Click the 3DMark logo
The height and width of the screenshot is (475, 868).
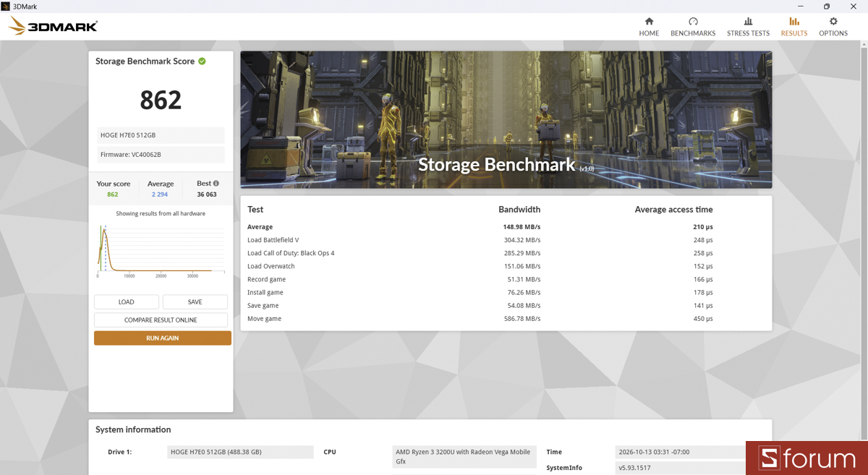click(53, 27)
